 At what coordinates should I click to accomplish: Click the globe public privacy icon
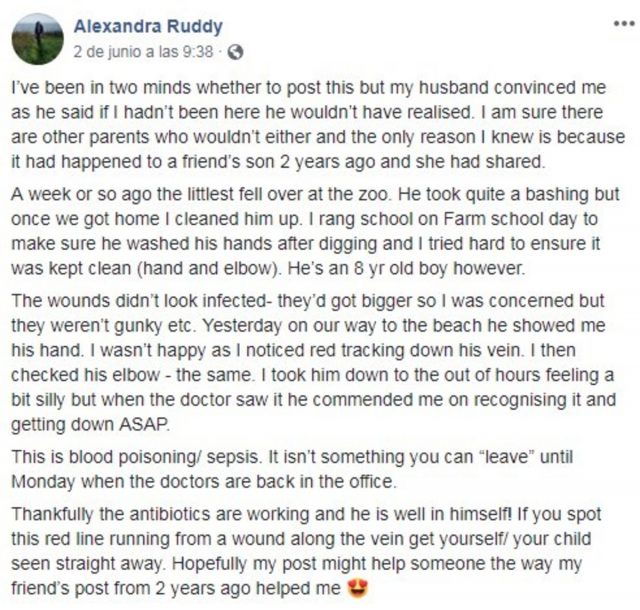click(x=236, y=52)
